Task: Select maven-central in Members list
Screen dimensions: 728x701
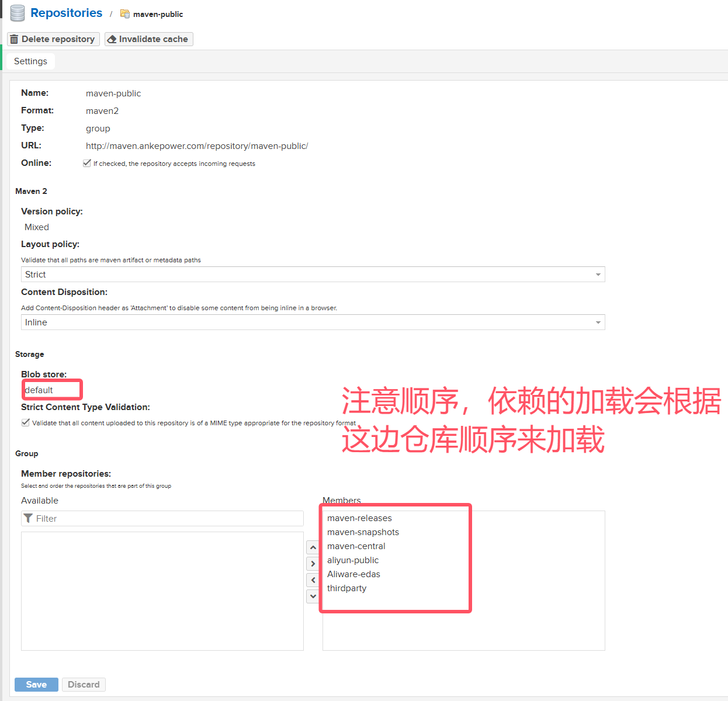Action: (x=356, y=546)
